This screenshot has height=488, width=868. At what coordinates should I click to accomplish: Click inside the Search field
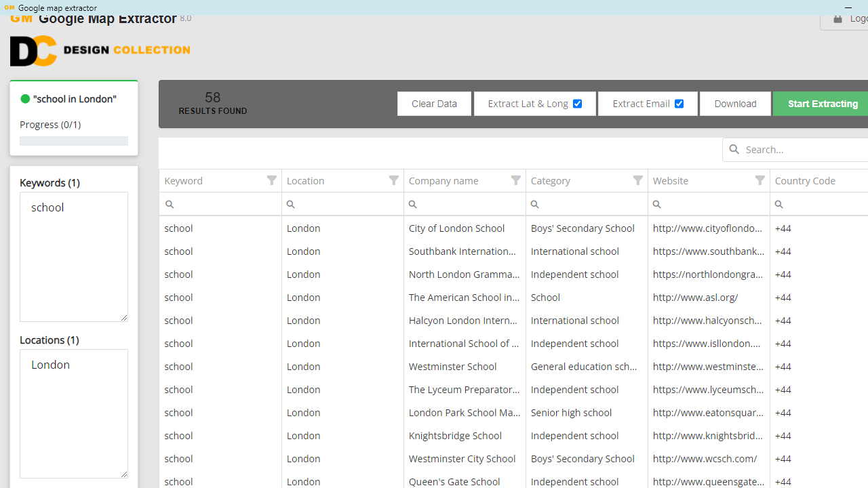787,149
